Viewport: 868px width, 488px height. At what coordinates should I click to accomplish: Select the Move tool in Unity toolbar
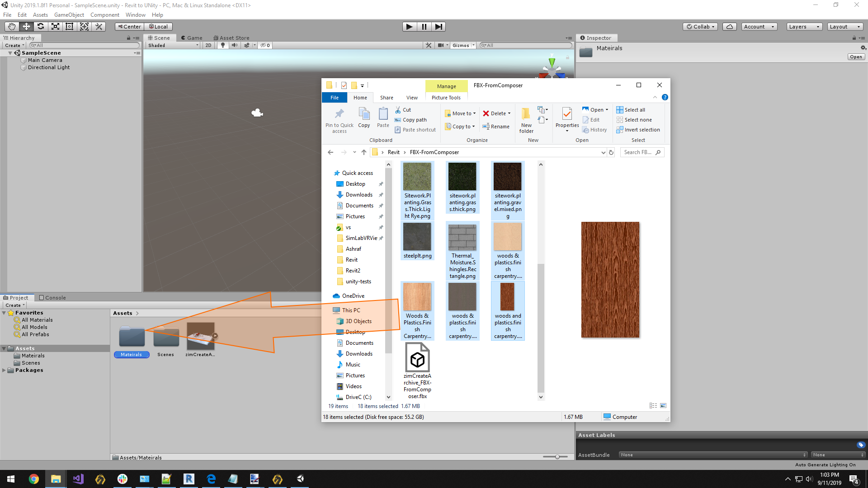pos(26,27)
